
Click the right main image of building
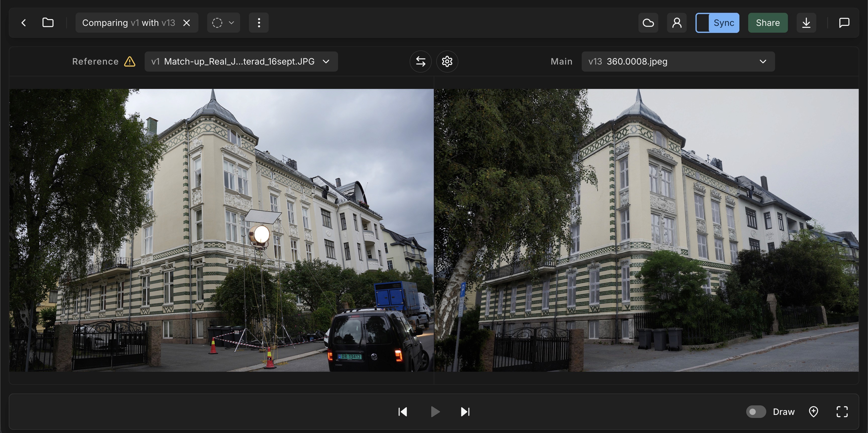[646, 230]
